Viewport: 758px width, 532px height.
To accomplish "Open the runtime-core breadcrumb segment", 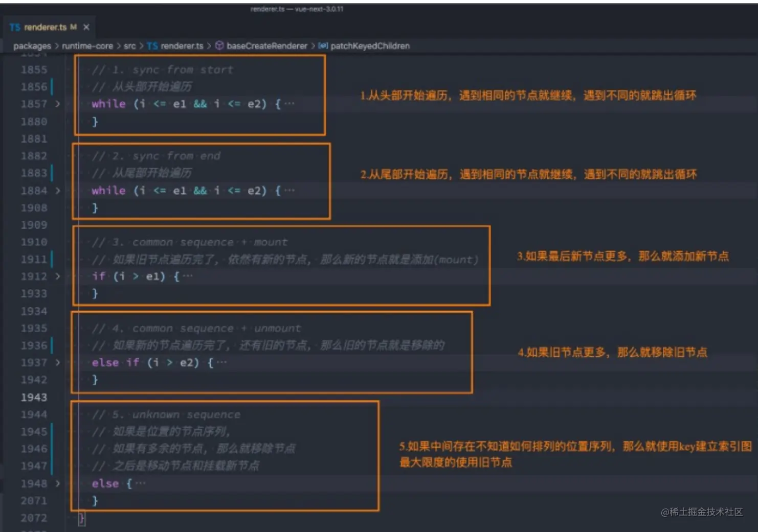I will (x=87, y=46).
